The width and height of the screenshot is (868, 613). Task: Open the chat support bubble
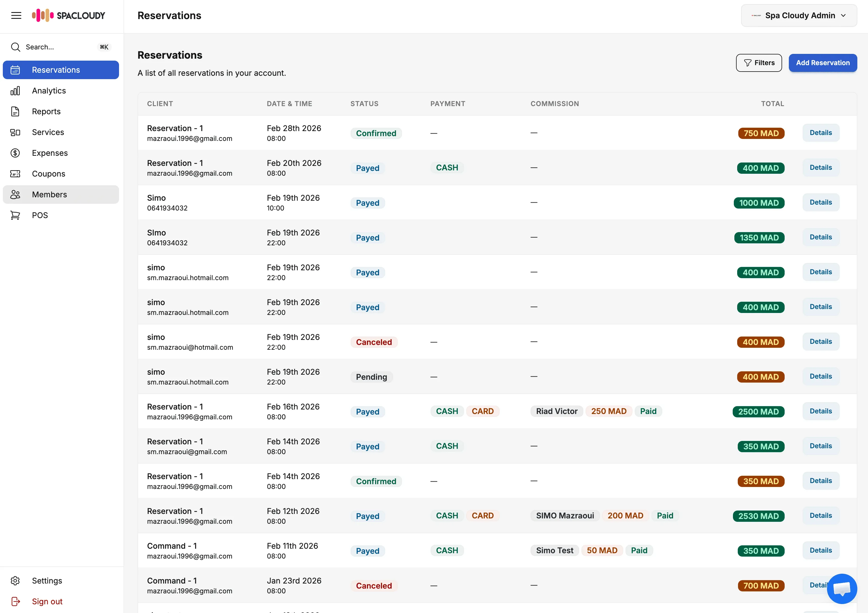[x=842, y=588]
